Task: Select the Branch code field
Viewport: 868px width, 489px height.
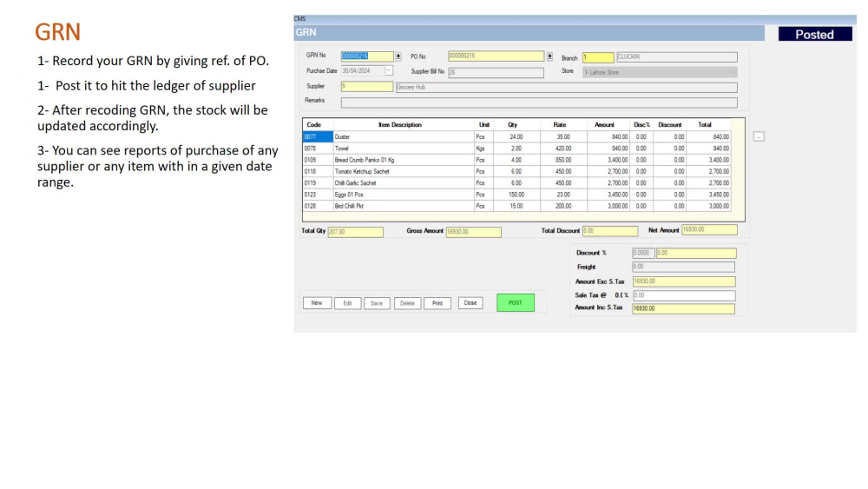Action: click(598, 57)
